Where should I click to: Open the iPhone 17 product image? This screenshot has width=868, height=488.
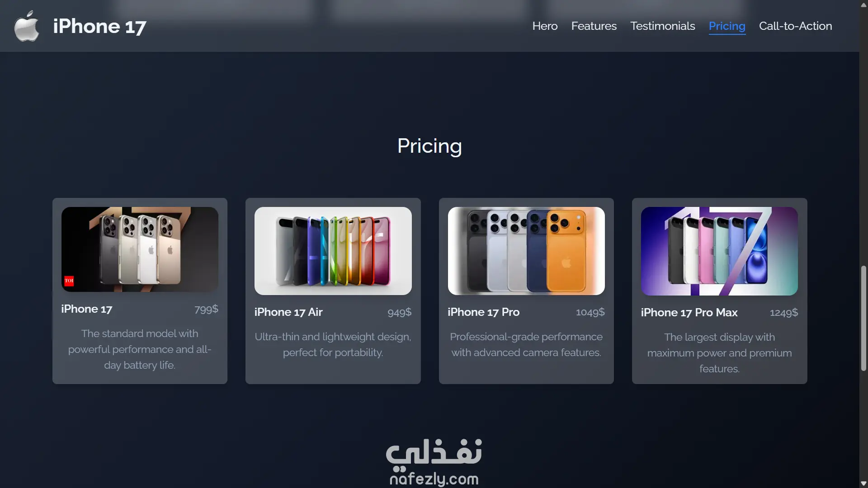pyautogui.click(x=140, y=249)
